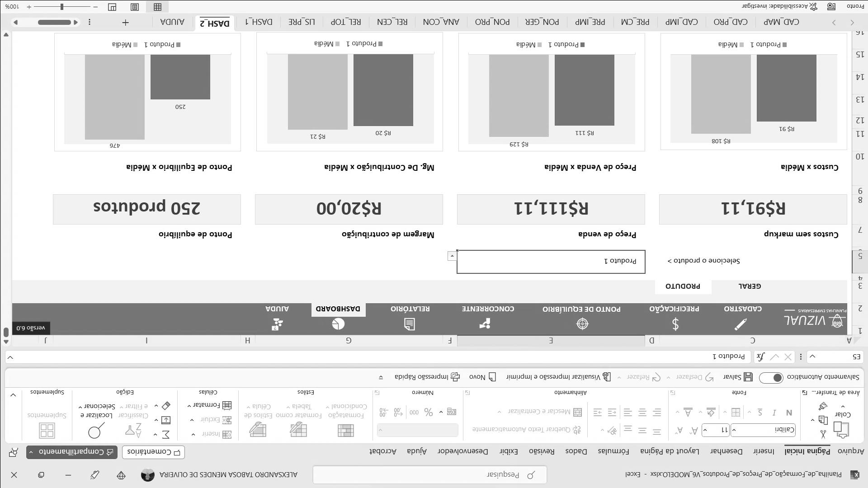Switch to the GERAL dashboard view
The image size is (868, 488).
750,286
